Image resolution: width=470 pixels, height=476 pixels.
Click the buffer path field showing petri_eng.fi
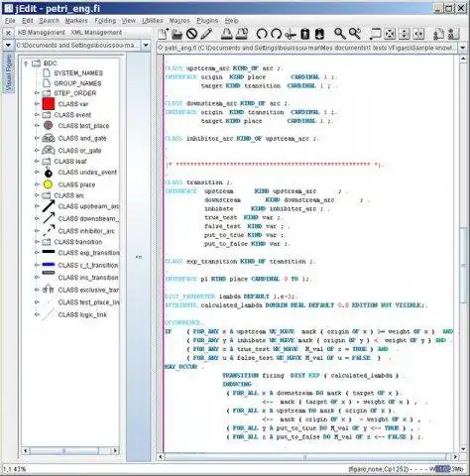pyautogui.click(x=307, y=48)
